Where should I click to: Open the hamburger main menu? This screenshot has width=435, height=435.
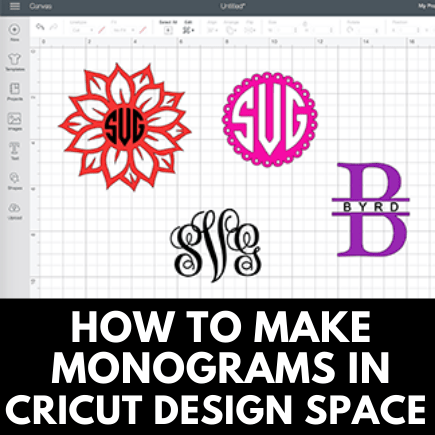click(x=15, y=6)
